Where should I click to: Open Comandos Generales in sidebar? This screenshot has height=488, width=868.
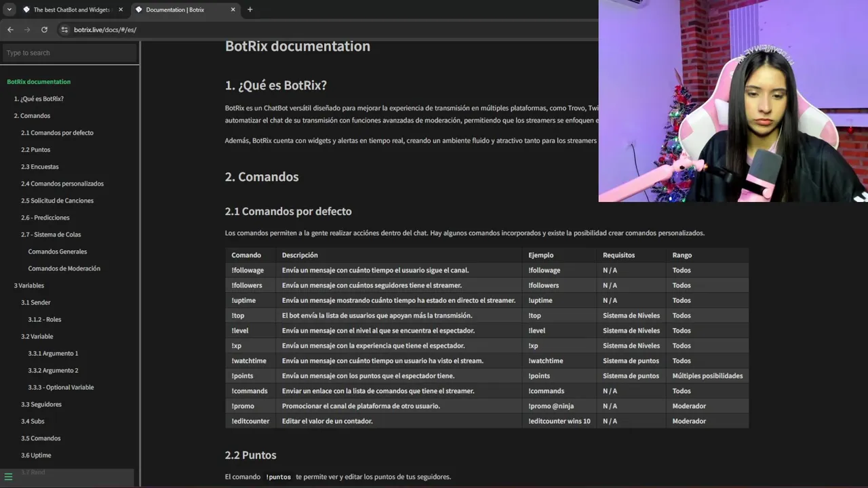[58, 251]
